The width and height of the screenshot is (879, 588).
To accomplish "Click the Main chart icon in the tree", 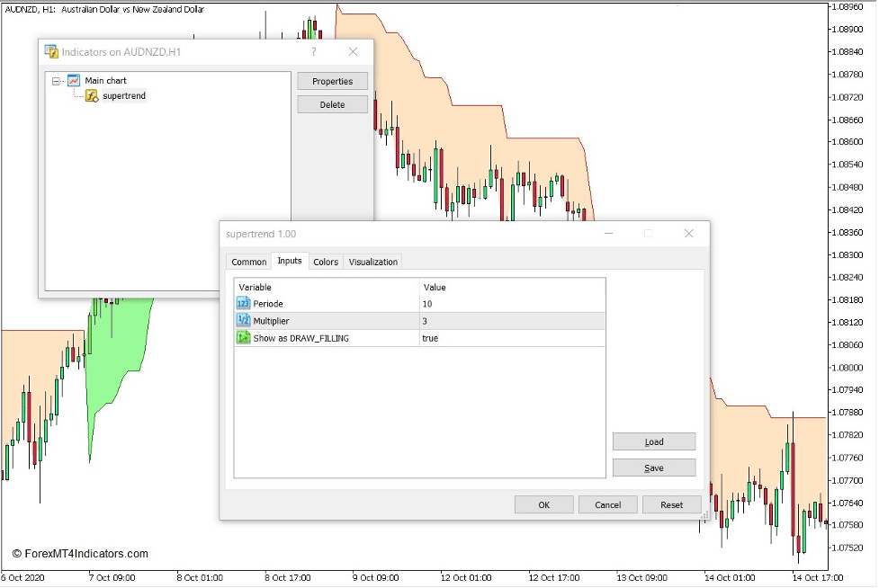I will tap(72, 80).
